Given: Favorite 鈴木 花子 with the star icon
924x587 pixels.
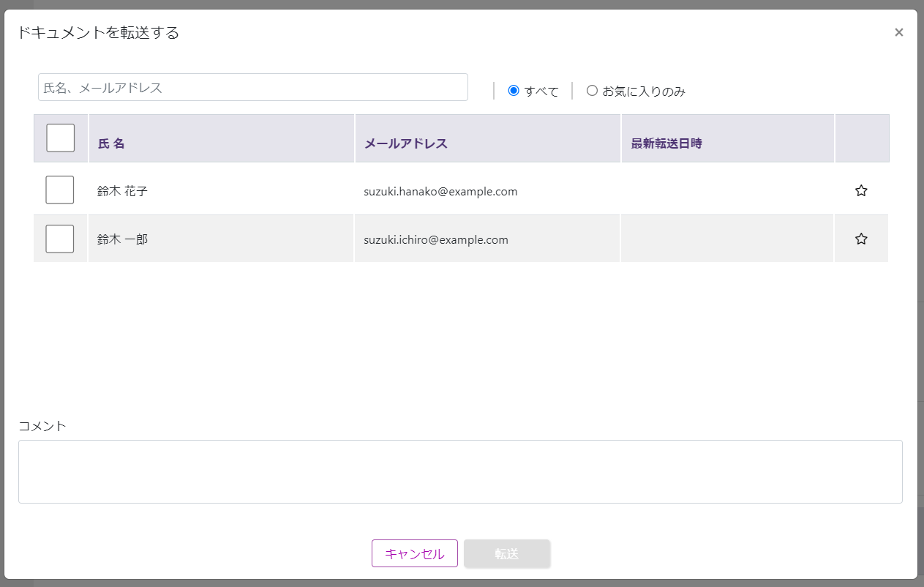Looking at the screenshot, I should tap(861, 190).
